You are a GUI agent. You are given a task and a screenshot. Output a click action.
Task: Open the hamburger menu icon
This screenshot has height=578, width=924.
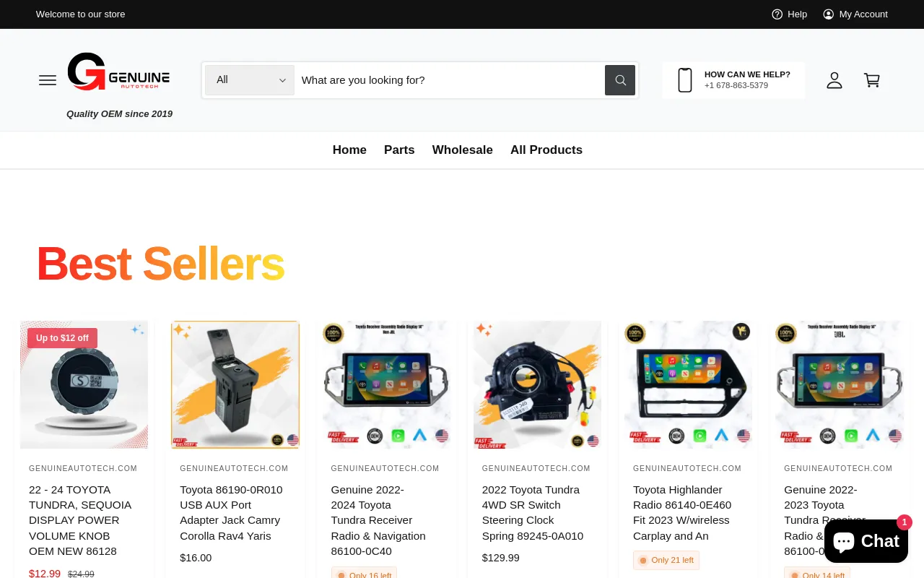[48, 80]
